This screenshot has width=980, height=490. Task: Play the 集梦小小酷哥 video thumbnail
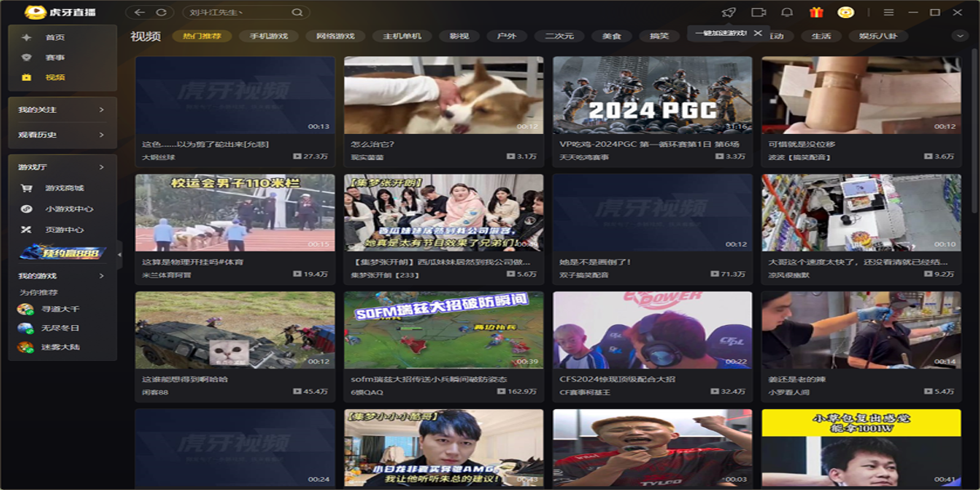coord(443,448)
